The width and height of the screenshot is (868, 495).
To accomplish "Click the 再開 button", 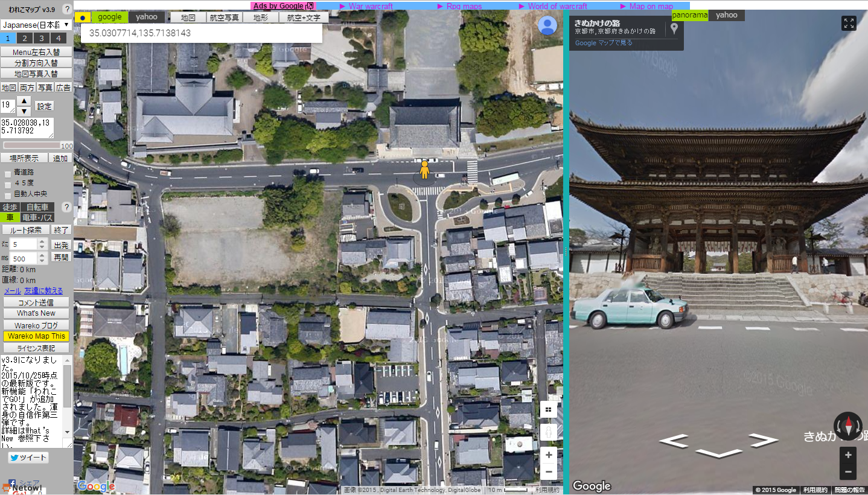I will point(61,257).
